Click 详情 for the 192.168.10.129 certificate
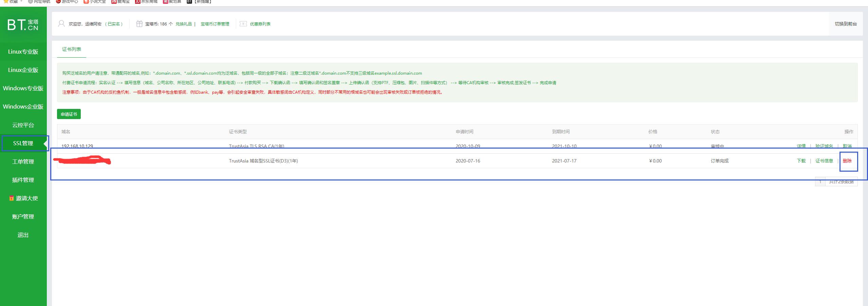Viewport: 868px width, 306px height. click(801, 146)
